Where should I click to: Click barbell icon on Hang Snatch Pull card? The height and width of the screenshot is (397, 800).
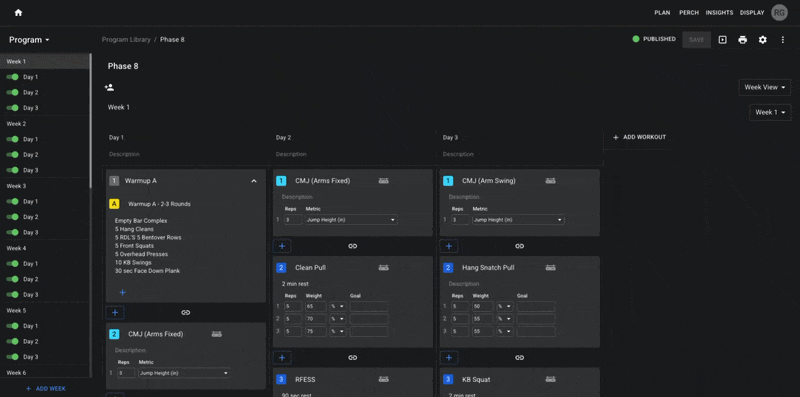click(550, 267)
